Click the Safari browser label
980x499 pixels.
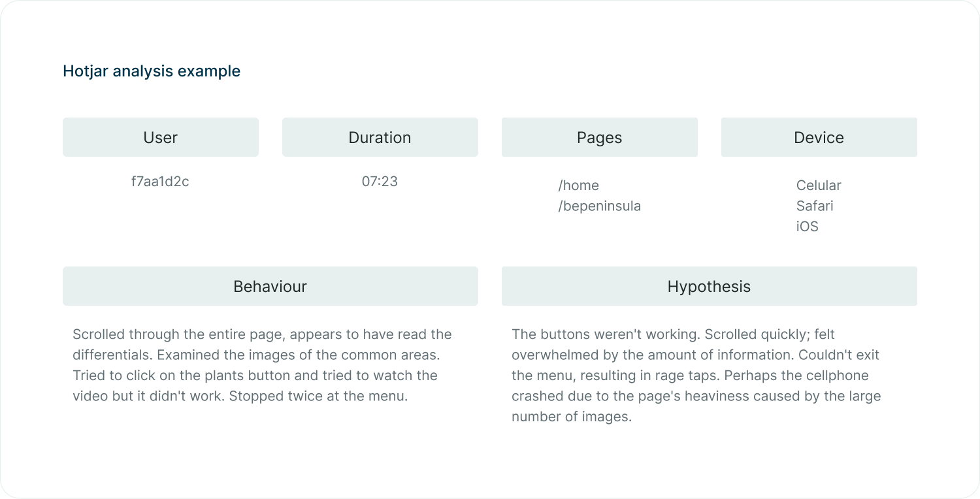815,206
